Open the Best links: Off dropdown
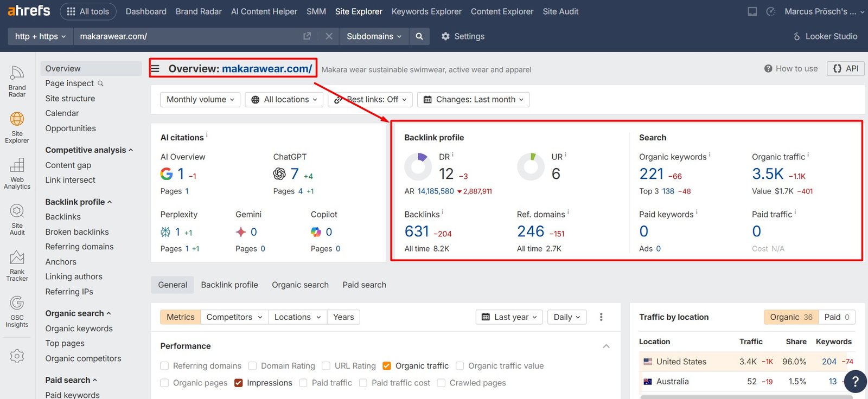Viewport: 868px width, 399px height. click(370, 100)
